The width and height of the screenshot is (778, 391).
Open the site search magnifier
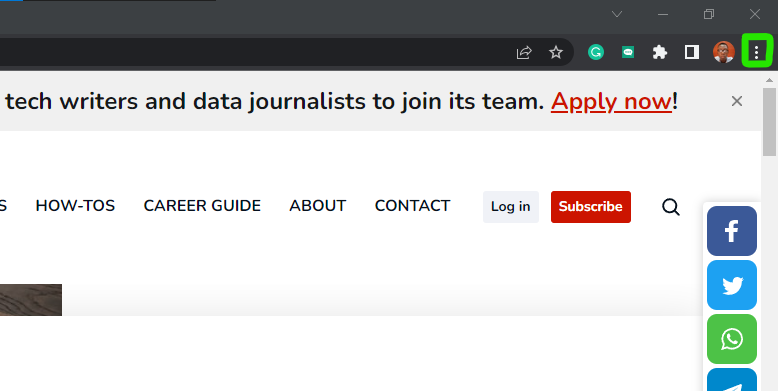tap(671, 206)
